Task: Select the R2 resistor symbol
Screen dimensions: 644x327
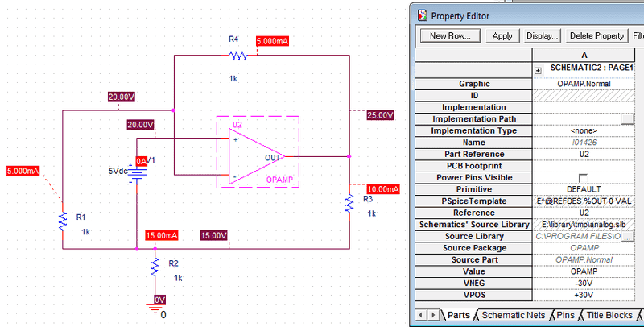Action: click(155, 266)
